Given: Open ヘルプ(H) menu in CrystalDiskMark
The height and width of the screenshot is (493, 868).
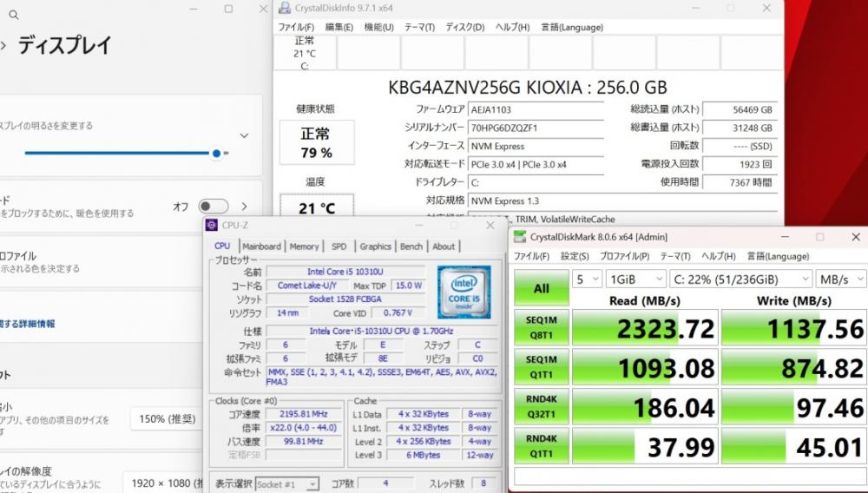Looking at the screenshot, I should point(718,256).
